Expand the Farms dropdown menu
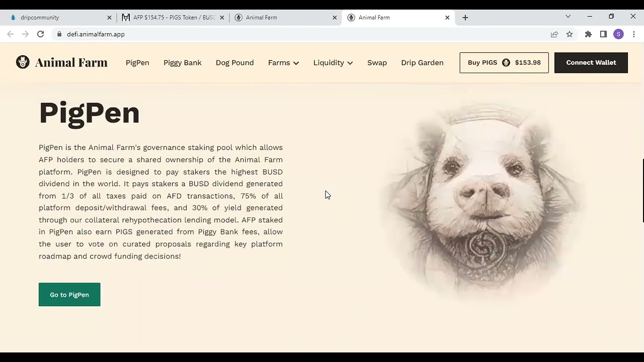The width and height of the screenshot is (644, 362). tap(283, 63)
